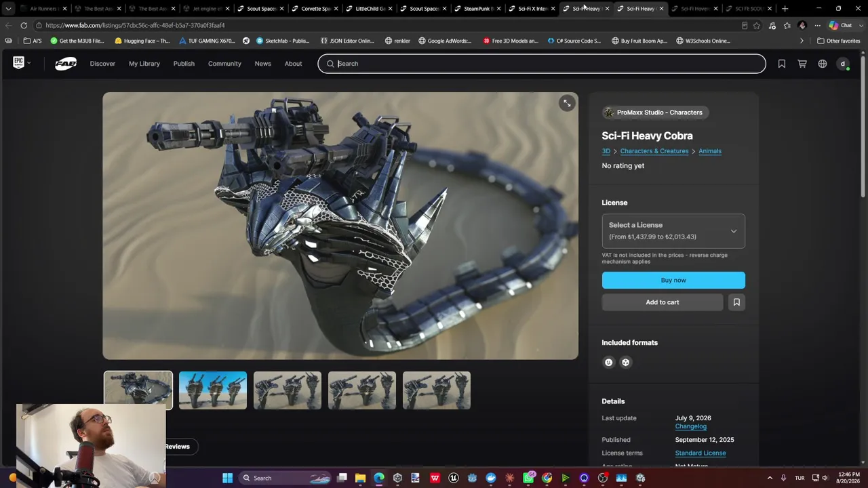Open the Standard License terms link

701,453
